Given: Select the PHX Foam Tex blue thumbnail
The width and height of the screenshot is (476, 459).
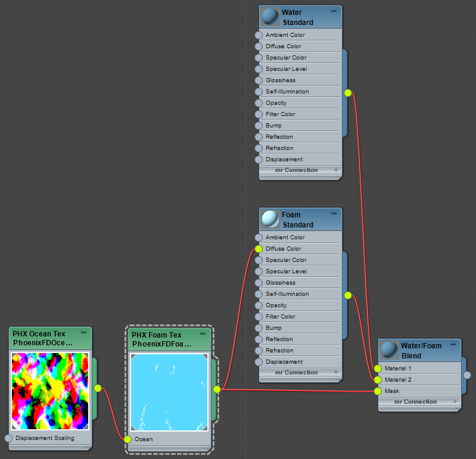Looking at the screenshot, I should (169, 392).
